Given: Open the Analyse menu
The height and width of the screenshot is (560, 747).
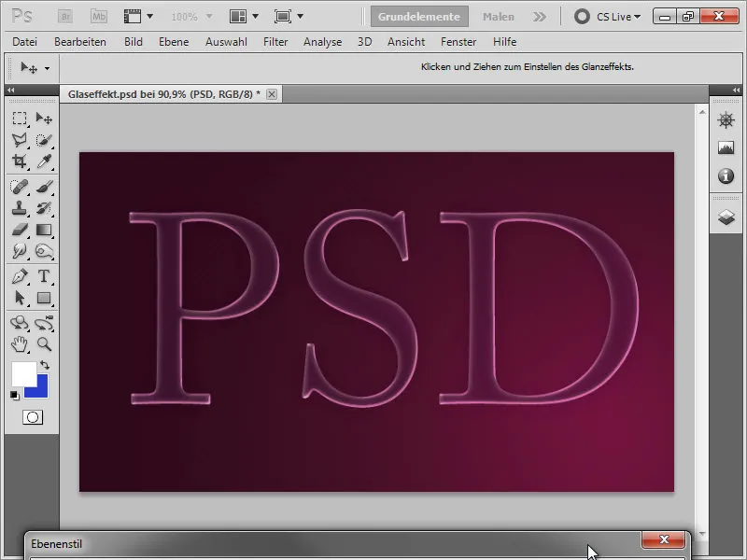Looking at the screenshot, I should [322, 42].
